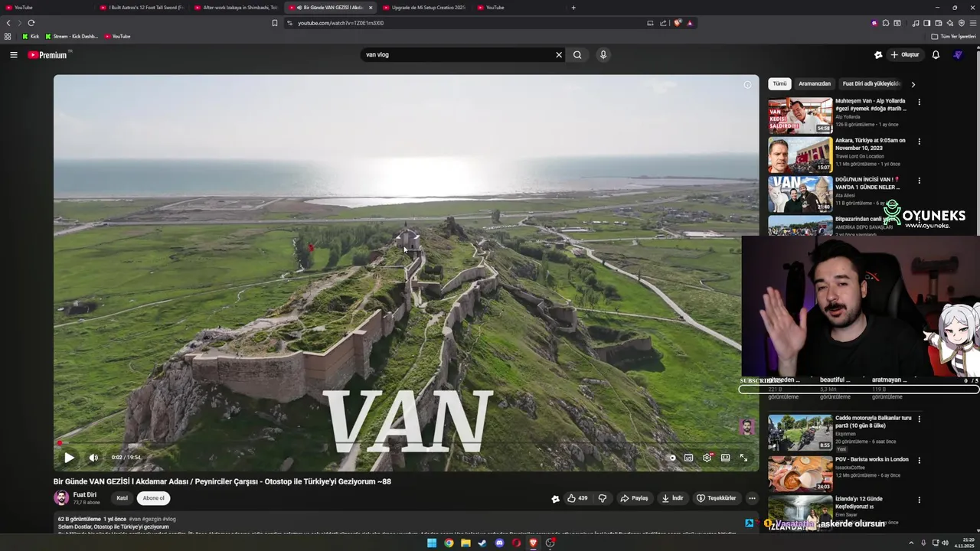Click the Oluştur create button
980x551 pixels.
(904, 54)
